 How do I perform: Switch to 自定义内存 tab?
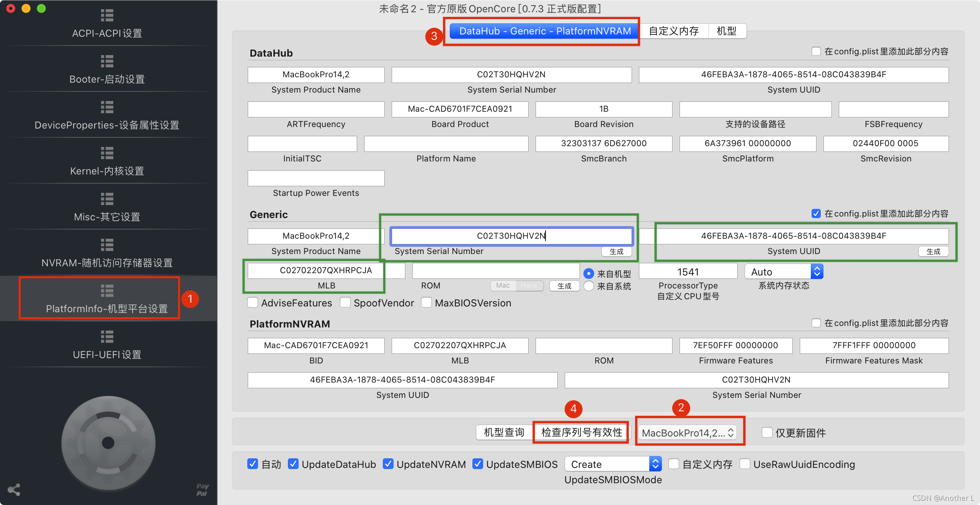tap(674, 31)
